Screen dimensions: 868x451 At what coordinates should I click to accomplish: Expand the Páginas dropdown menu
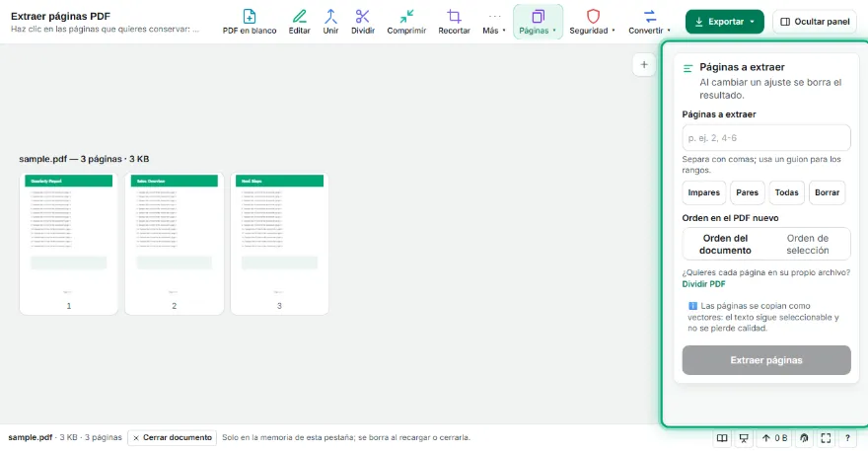point(538,22)
